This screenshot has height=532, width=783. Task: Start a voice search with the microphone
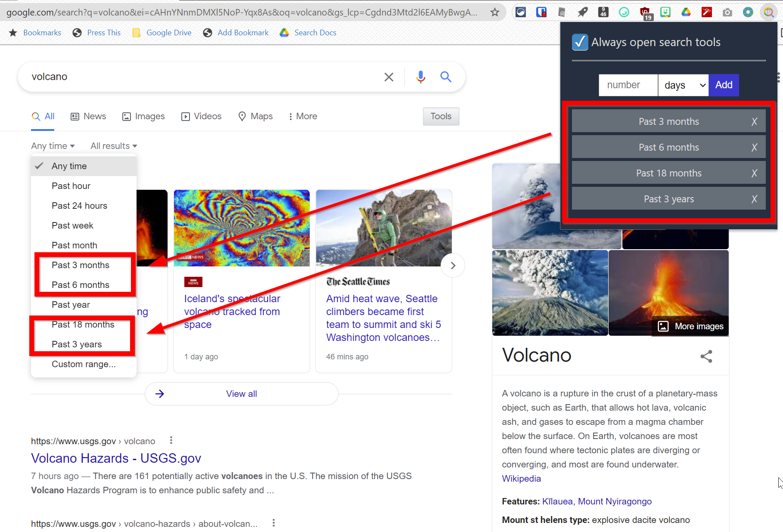[x=420, y=77]
